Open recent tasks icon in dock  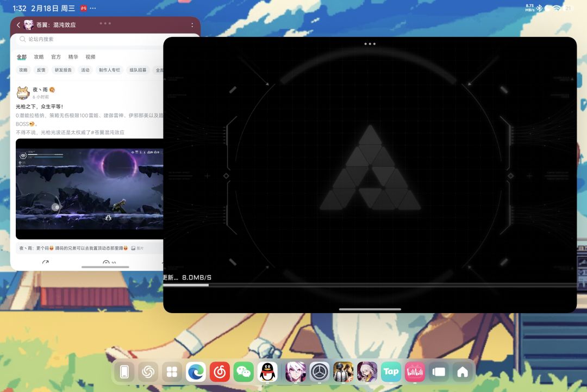(439, 372)
